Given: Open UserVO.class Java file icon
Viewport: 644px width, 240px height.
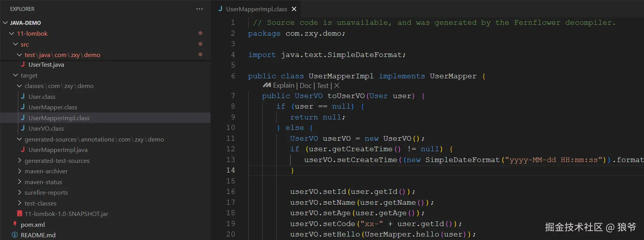Looking at the screenshot, I should [x=23, y=128].
